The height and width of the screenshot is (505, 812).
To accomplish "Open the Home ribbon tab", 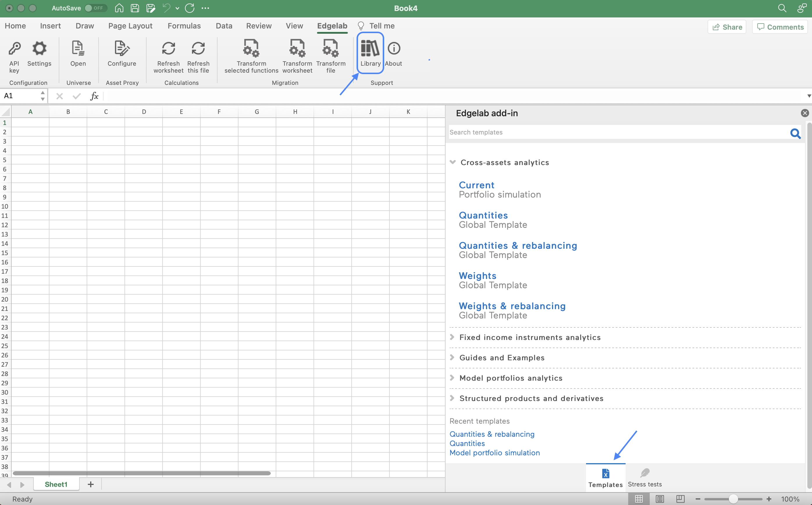I will coord(15,26).
